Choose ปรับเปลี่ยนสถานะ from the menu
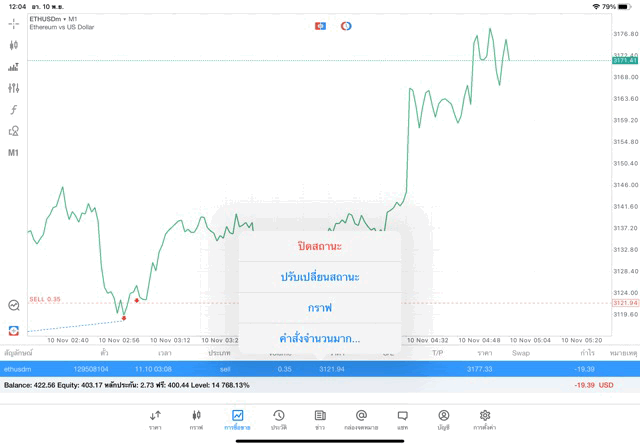 pyautogui.click(x=319, y=277)
